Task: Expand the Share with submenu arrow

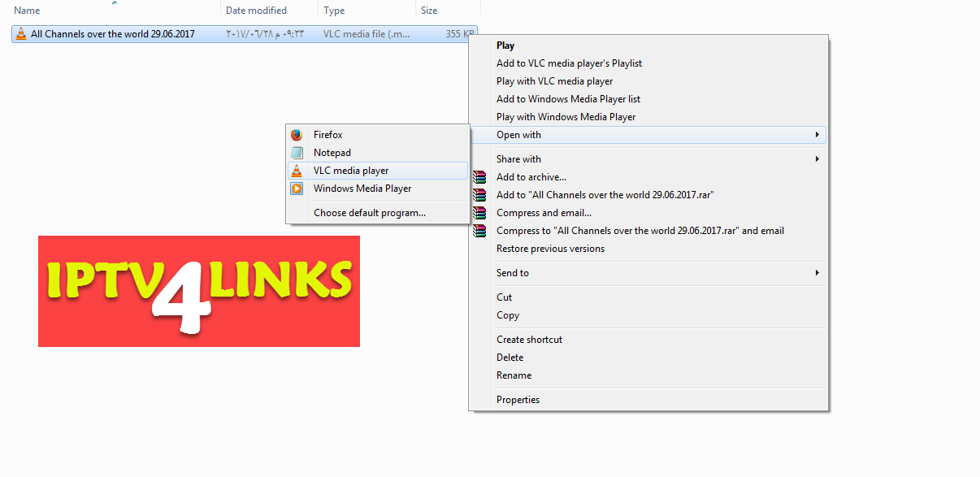Action: click(817, 158)
